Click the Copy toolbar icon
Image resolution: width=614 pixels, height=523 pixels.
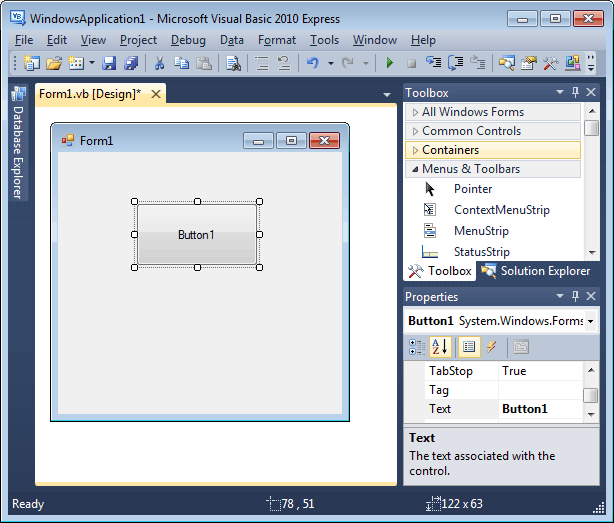pyautogui.click(x=181, y=63)
